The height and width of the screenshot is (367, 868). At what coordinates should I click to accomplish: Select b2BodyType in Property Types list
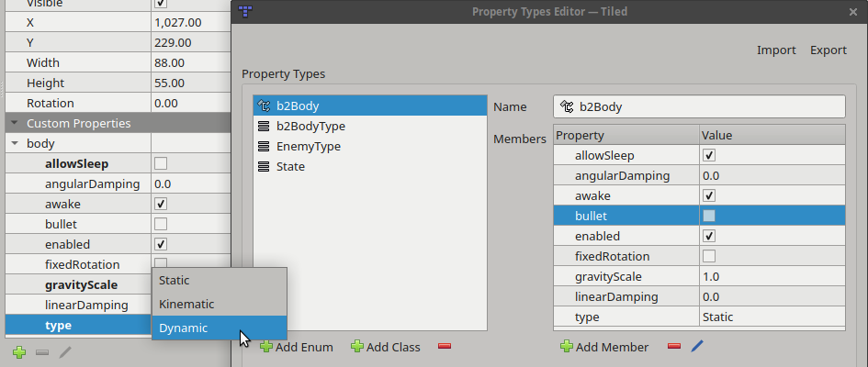click(x=370, y=126)
